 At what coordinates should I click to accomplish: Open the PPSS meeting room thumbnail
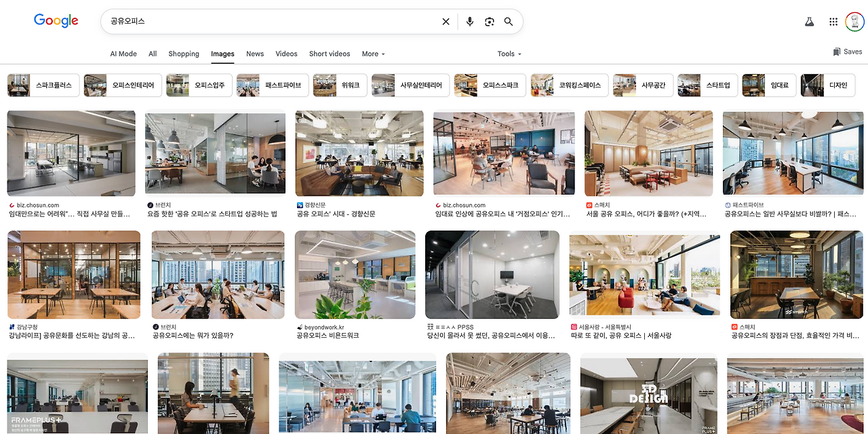click(x=492, y=275)
